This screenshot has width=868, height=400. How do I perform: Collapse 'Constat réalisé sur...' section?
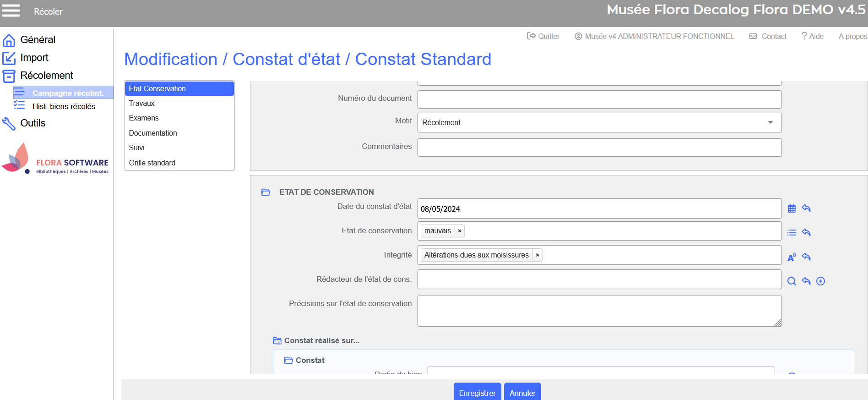277,341
